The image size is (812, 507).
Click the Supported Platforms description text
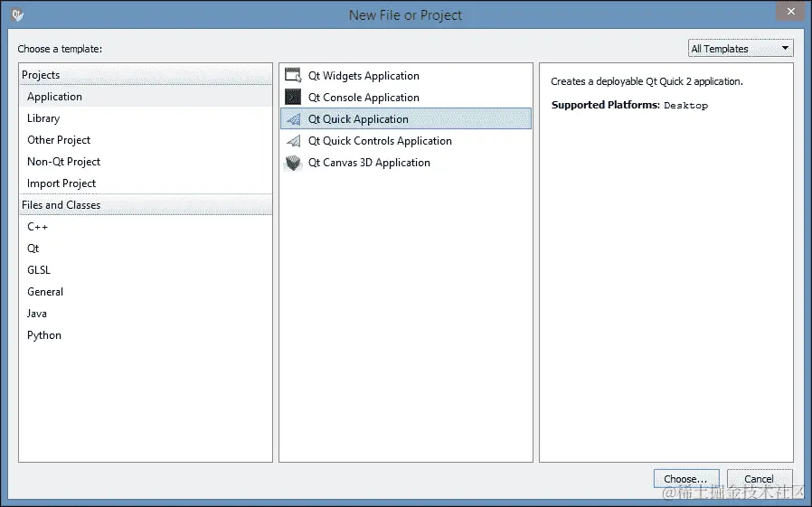pos(629,105)
